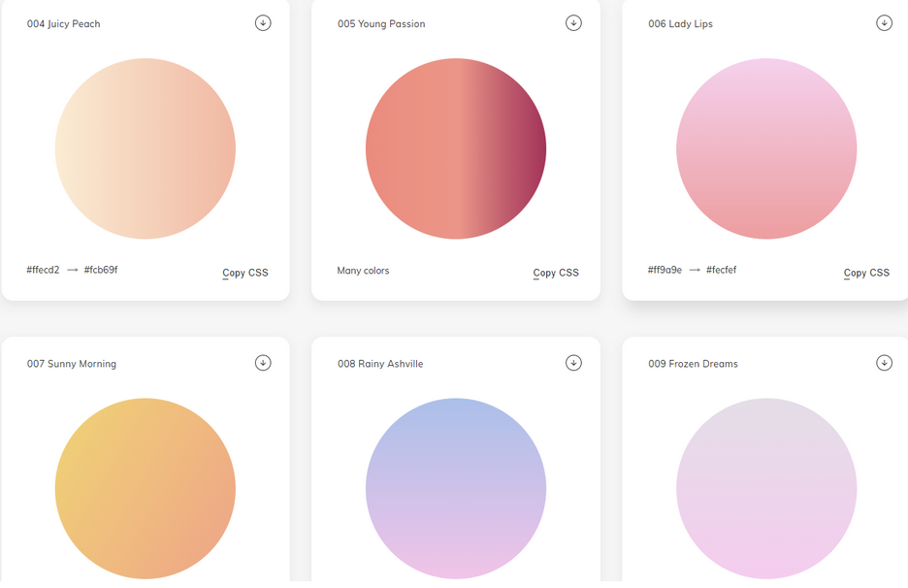Click the Juicy Peach gradient circle
This screenshot has height=588, width=908.
tap(146, 148)
